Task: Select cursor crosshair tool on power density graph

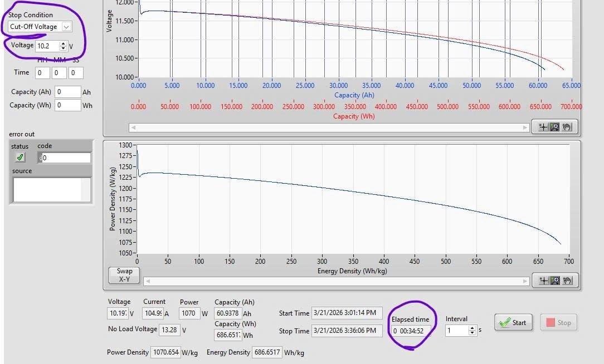Action: pyautogui.click(x=543, y=281)
